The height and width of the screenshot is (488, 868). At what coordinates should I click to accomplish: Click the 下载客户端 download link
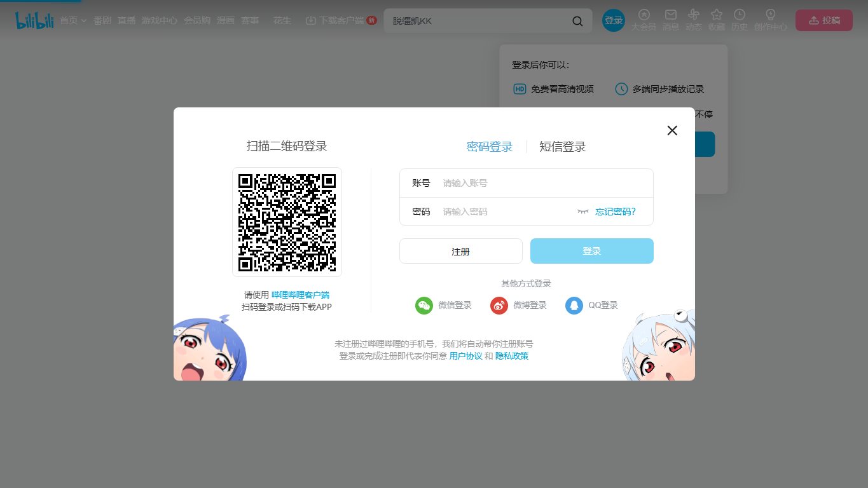tap(341, 20)
